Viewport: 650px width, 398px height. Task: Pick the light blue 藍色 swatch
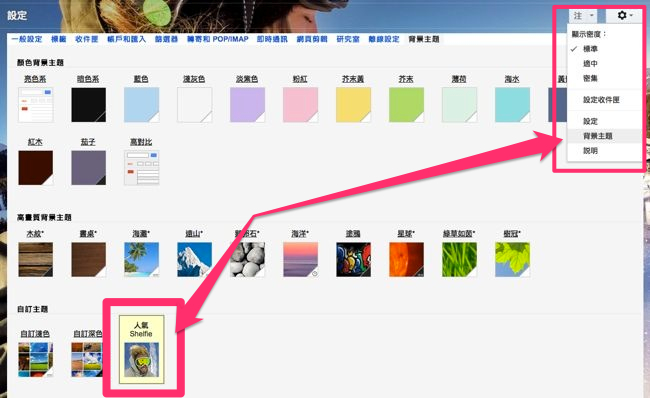141,104
